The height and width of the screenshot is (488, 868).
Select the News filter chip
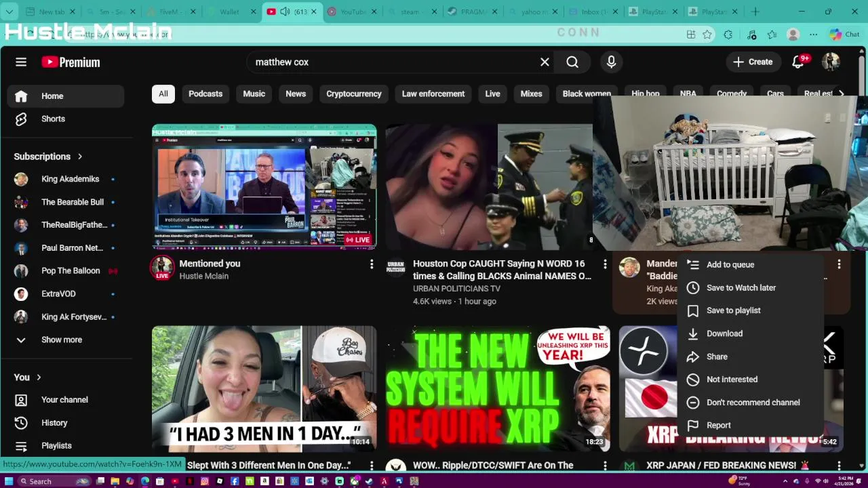[296, 94]
